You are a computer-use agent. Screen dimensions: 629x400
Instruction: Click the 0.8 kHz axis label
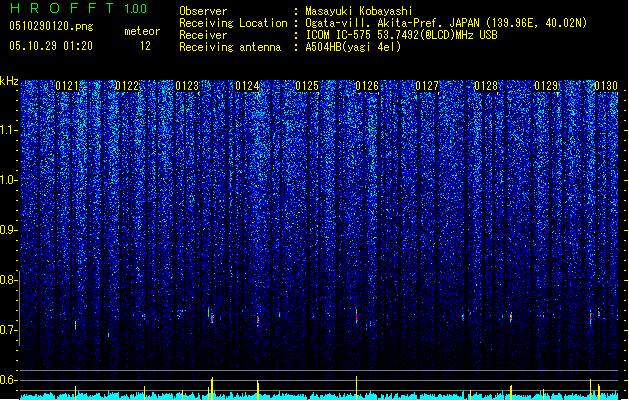coord(9,280)
